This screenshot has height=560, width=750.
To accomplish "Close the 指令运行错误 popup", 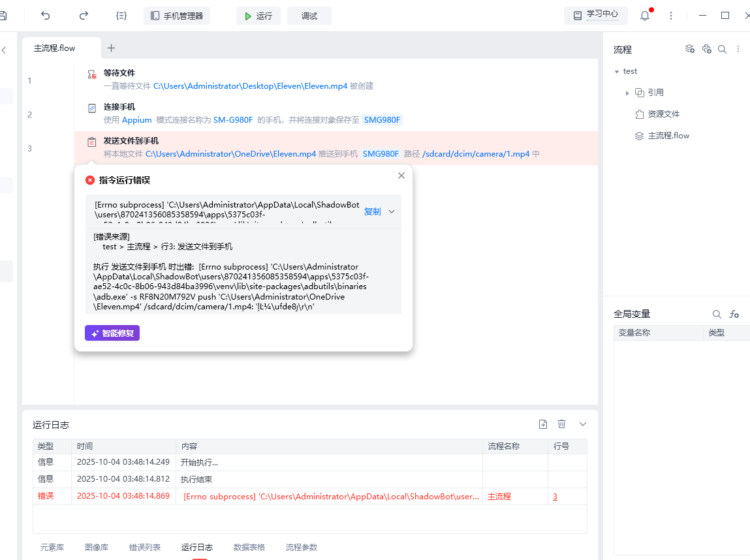I will tap(401, 176).
